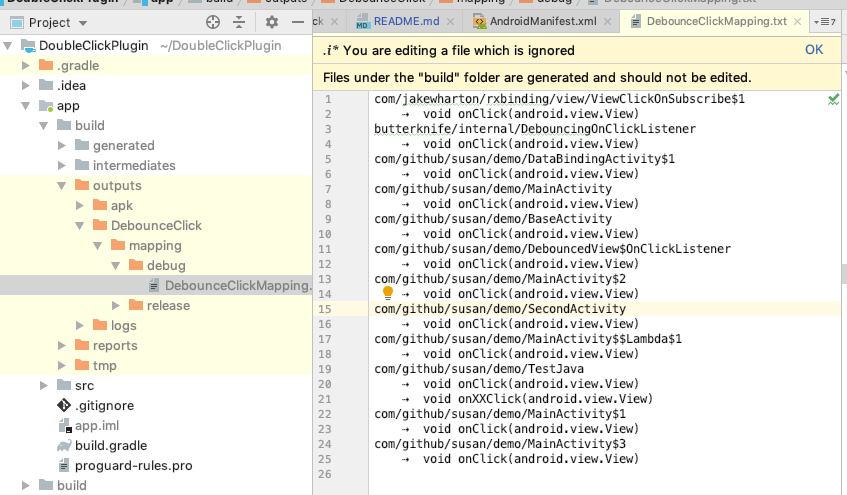
Task: Click the DoubleClickPlugin project icon
Action: pos(28,46)
